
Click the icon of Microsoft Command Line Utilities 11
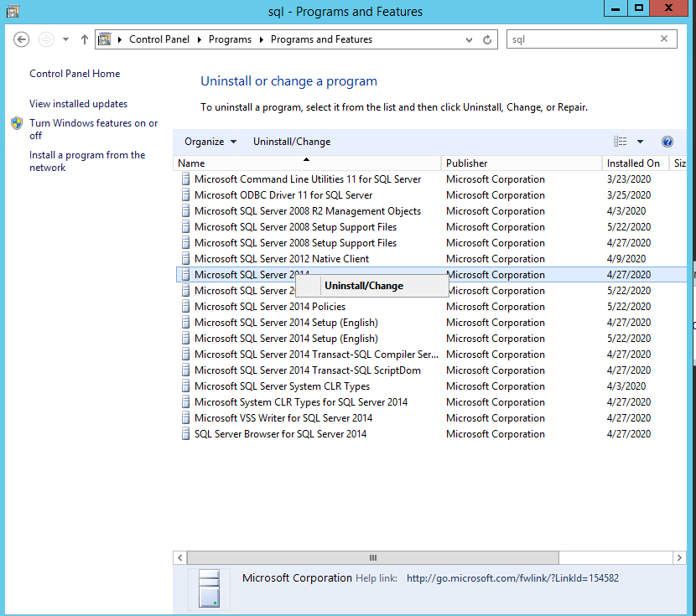pos(185,179)
